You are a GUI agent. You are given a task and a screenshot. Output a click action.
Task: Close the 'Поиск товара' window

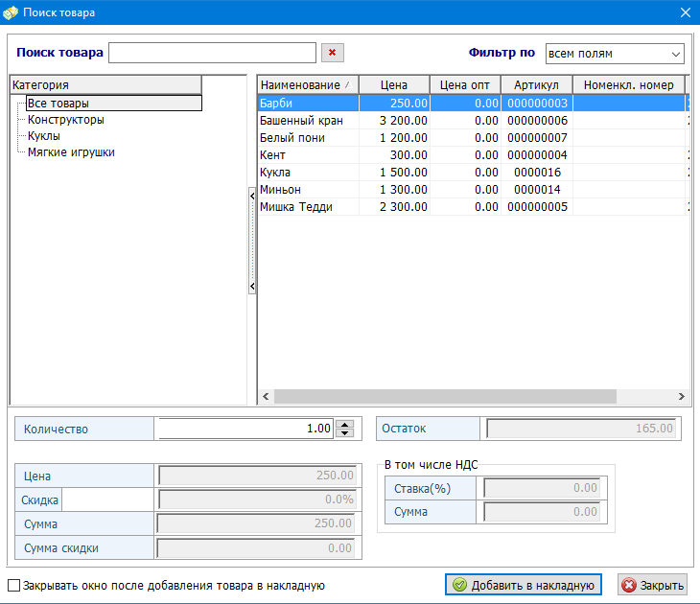click(686, 12)
